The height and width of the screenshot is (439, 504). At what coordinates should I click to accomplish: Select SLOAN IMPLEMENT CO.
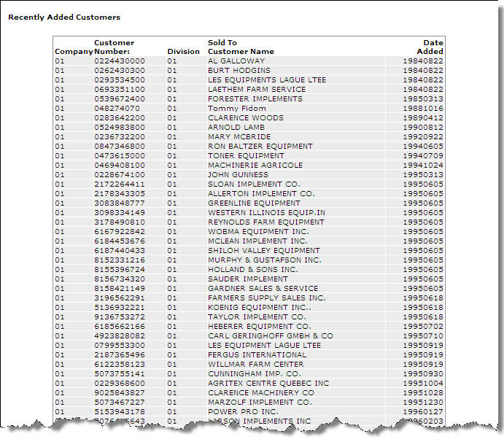254,184
